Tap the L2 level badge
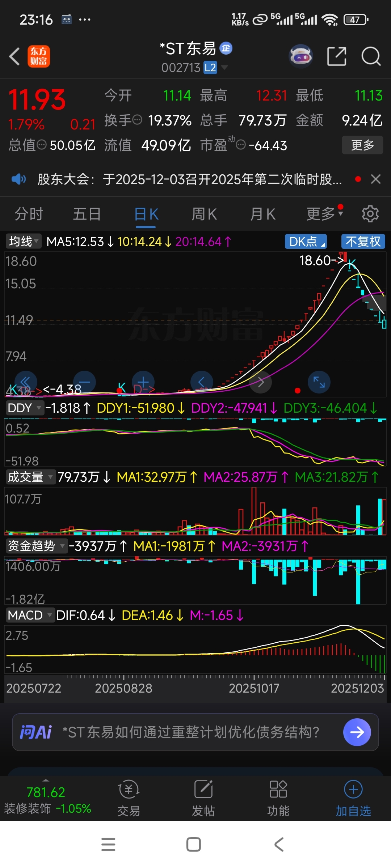Image resolution: width=391 pixels, height=868 pixels. [210, 68]
